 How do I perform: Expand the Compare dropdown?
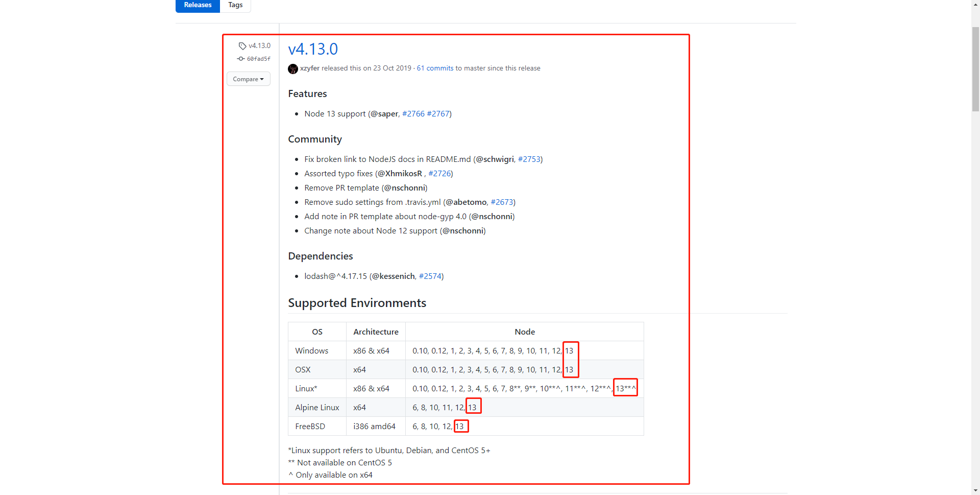tap(249, 79)
